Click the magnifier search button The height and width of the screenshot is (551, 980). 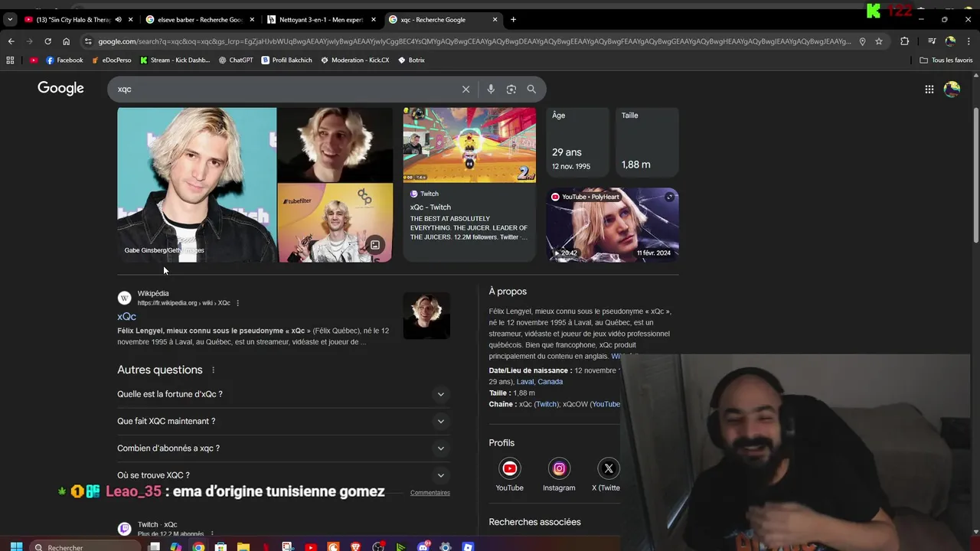click(x=531, y=90)
